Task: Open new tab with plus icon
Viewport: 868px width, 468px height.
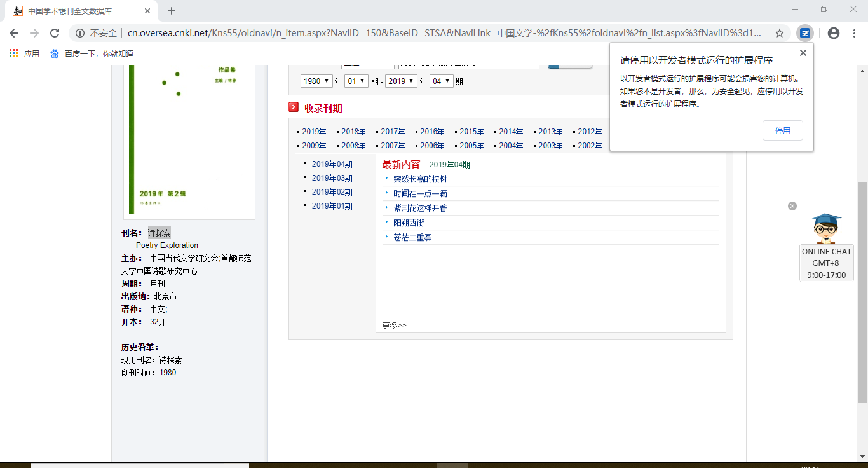Action: [x=172, y=11]
